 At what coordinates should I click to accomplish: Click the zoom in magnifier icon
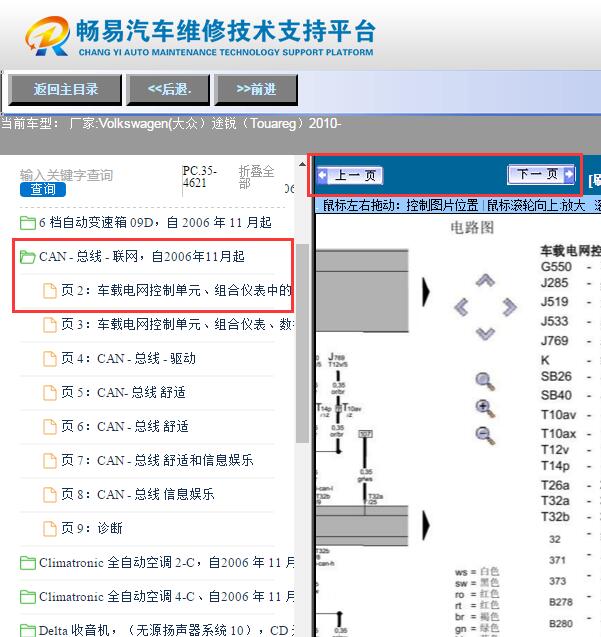pos(485,408)
